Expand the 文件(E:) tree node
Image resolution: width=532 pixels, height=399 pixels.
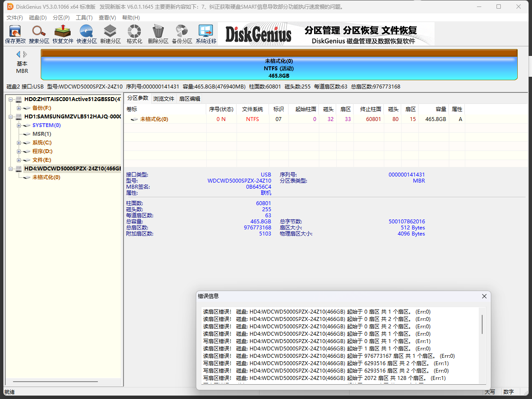click(19, 160)
